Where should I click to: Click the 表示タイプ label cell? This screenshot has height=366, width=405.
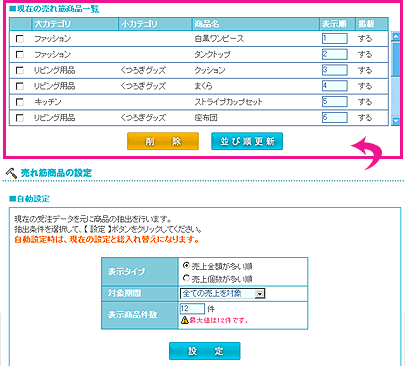pos(140,272)
